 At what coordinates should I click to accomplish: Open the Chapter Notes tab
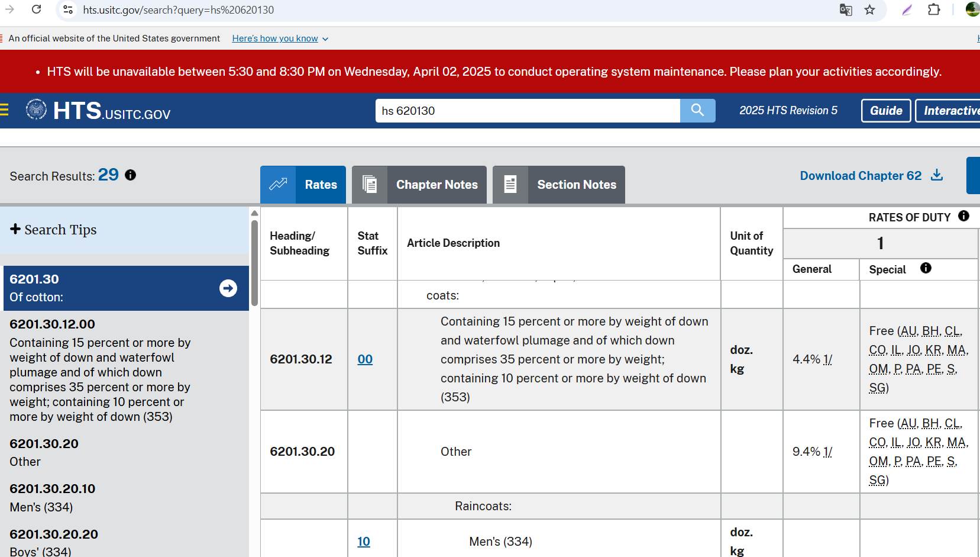click(419, 185)
